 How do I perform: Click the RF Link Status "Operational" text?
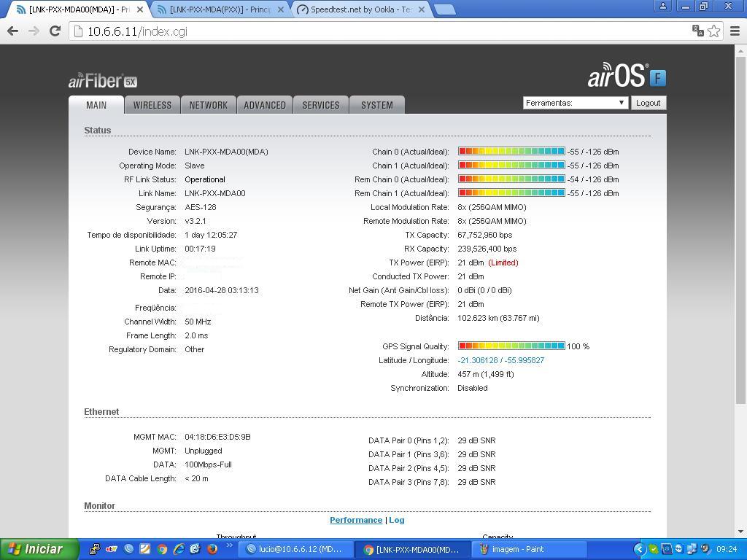tap(205, 179)
